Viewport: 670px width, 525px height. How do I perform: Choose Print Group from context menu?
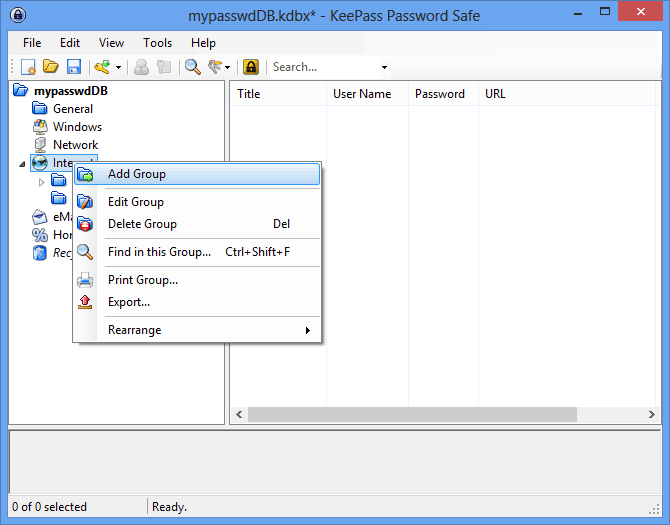click(x=197, y=280)
